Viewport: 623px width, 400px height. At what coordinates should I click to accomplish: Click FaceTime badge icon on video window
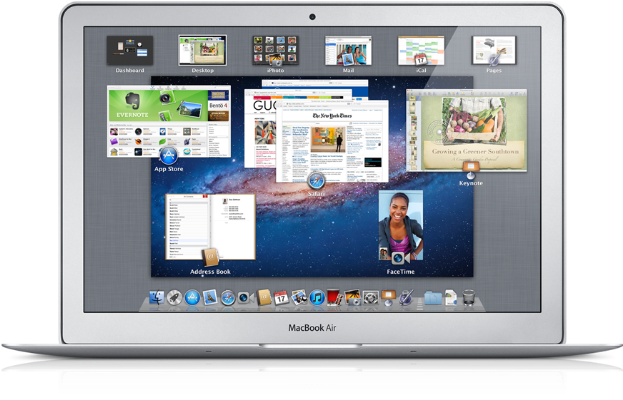400,258
